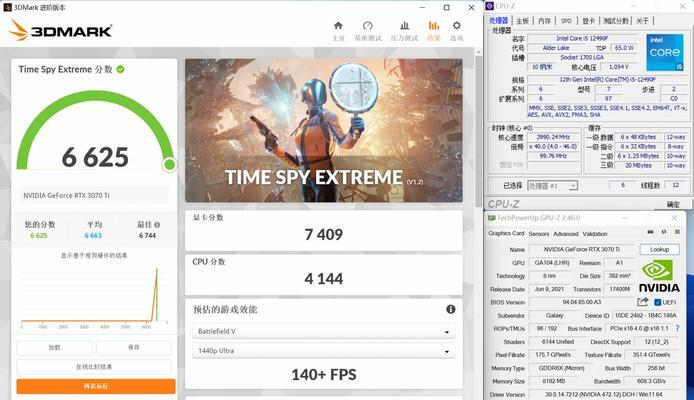Screen dimensions: 694x400
Task: Click the GPU-Z refresh icon
Action: [664, 232]
